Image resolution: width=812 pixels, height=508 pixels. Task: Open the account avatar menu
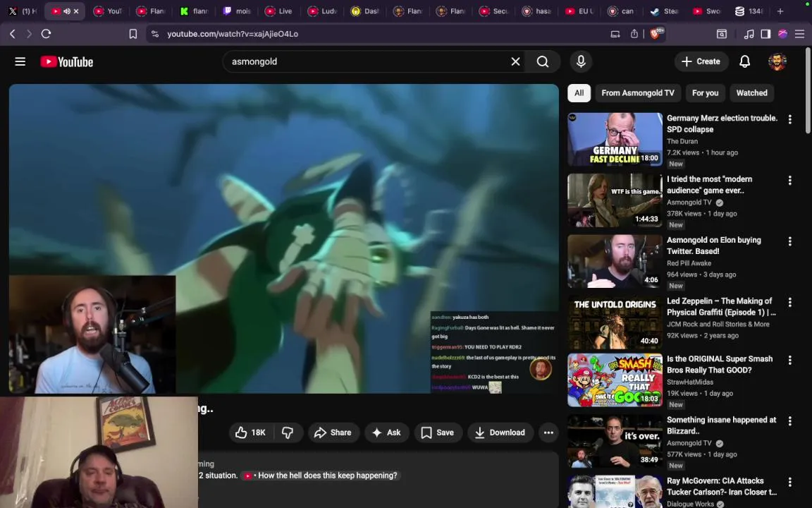click(777, 61)
